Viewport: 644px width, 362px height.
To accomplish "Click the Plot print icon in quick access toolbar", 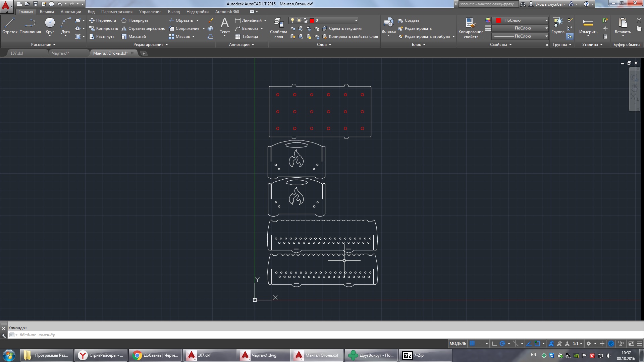I will [x=52, y=4].
